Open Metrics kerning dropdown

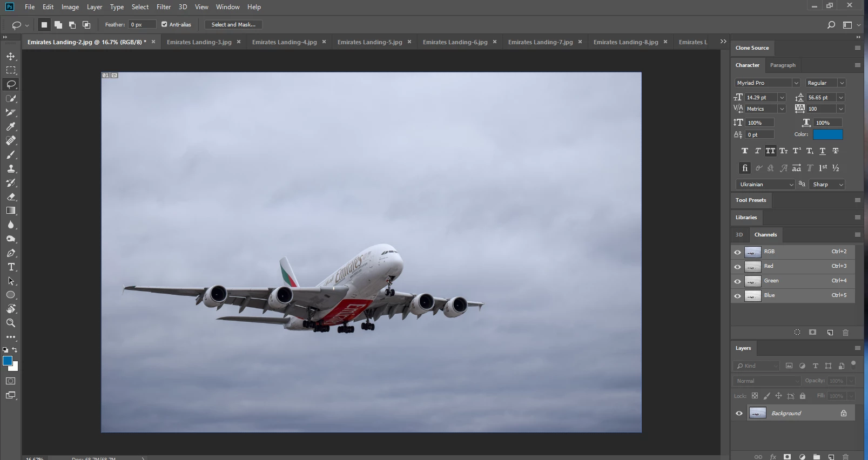[x=782, y=109]
